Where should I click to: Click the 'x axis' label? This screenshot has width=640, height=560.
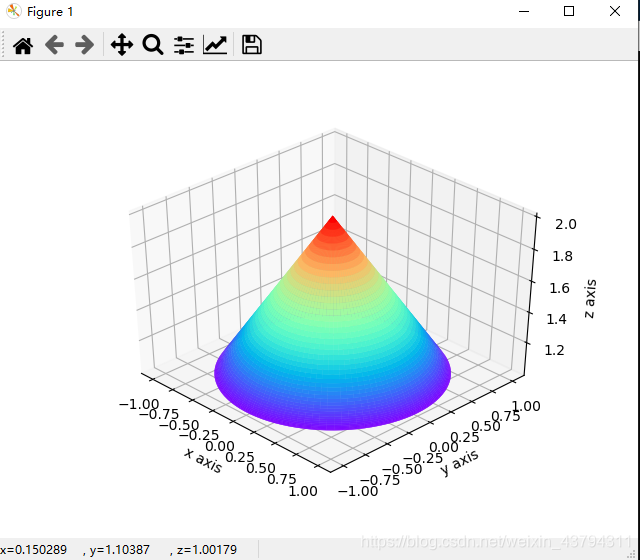click(x=203, y=460)
